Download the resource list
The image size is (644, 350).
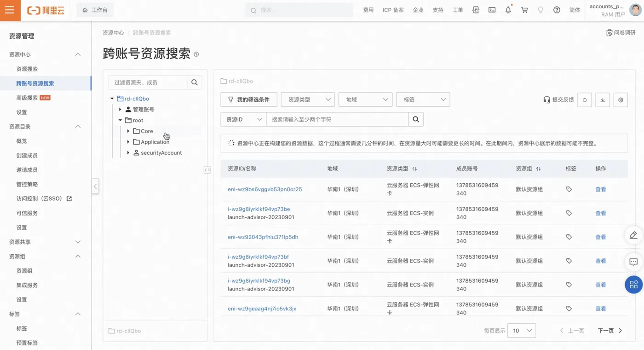(x=603, y=100)
